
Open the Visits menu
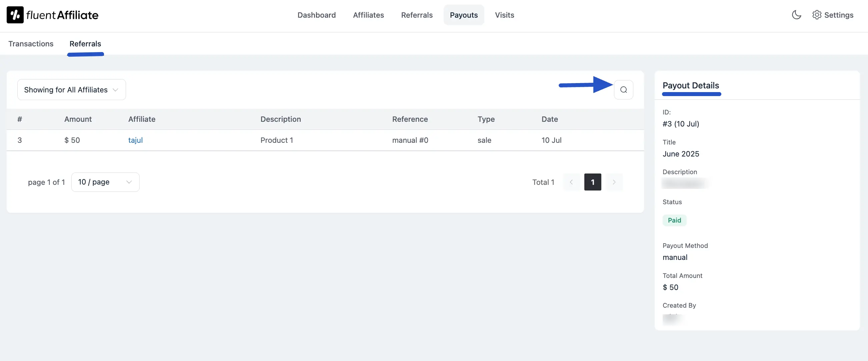click(x=504, y=15)
